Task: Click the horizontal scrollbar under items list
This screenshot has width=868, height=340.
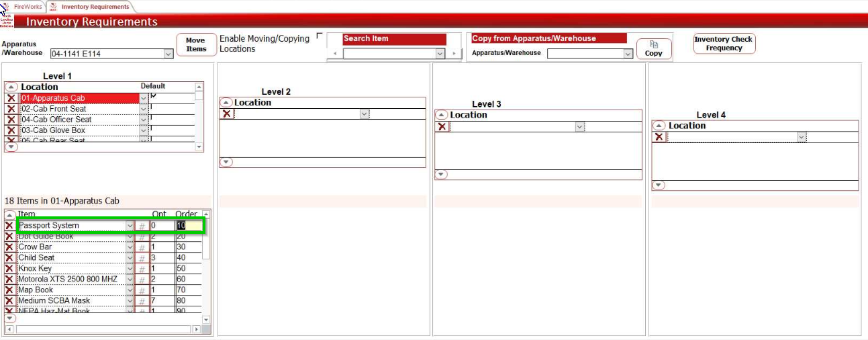Action: (x=107, y=329)
